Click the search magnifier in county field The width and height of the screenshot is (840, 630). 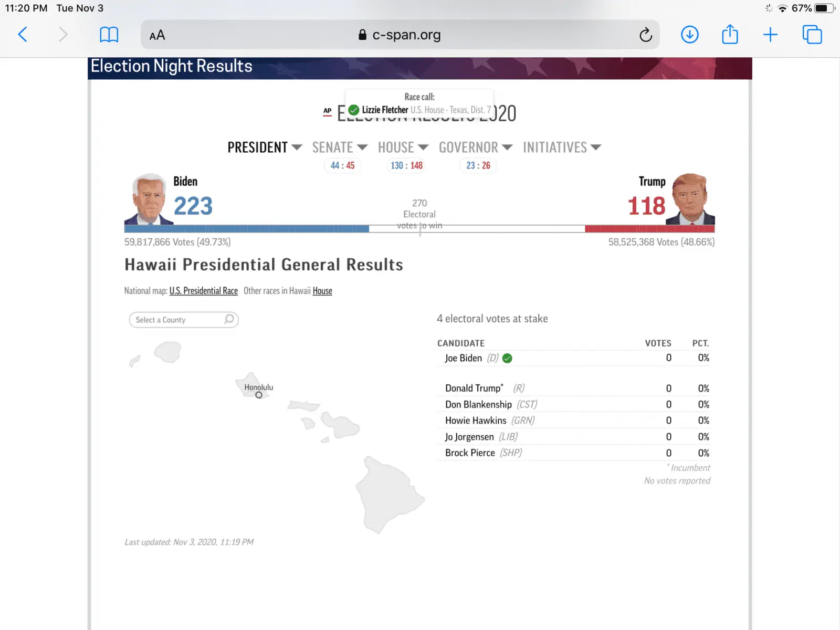(x=229, y=319)
